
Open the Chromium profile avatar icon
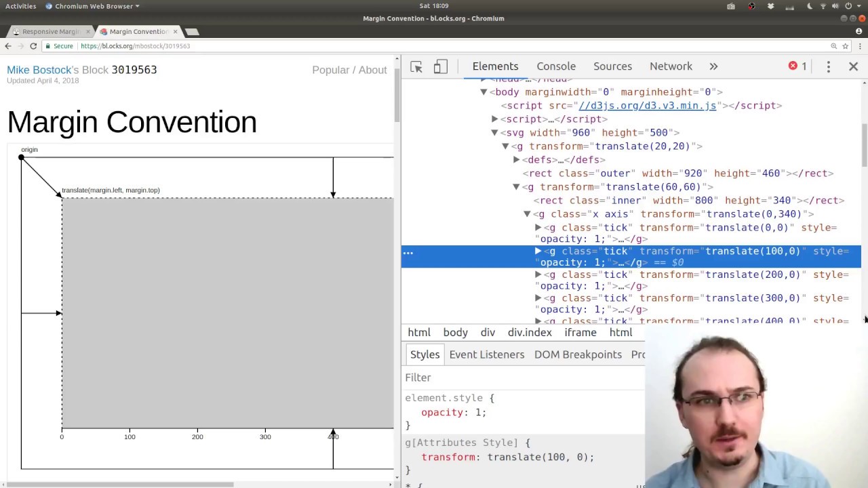pyautogui.click(x=859, y=31)
